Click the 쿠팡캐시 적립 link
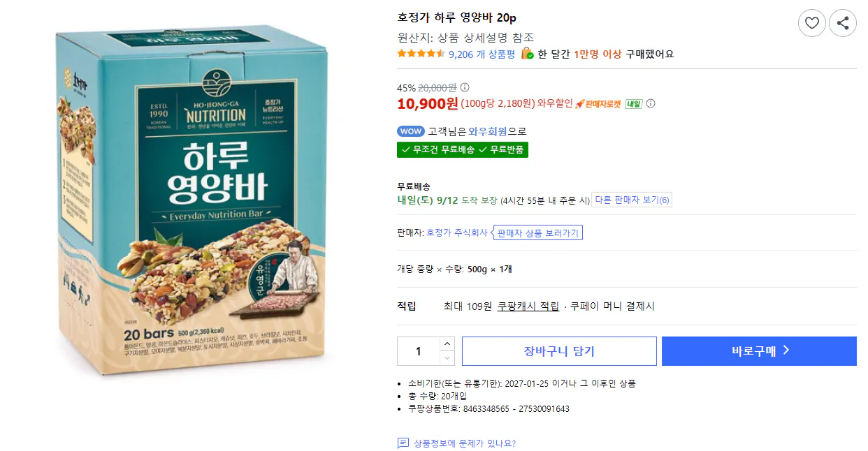Image resolution: width=868 pixels, height=451 pixels. coord(528,306)
